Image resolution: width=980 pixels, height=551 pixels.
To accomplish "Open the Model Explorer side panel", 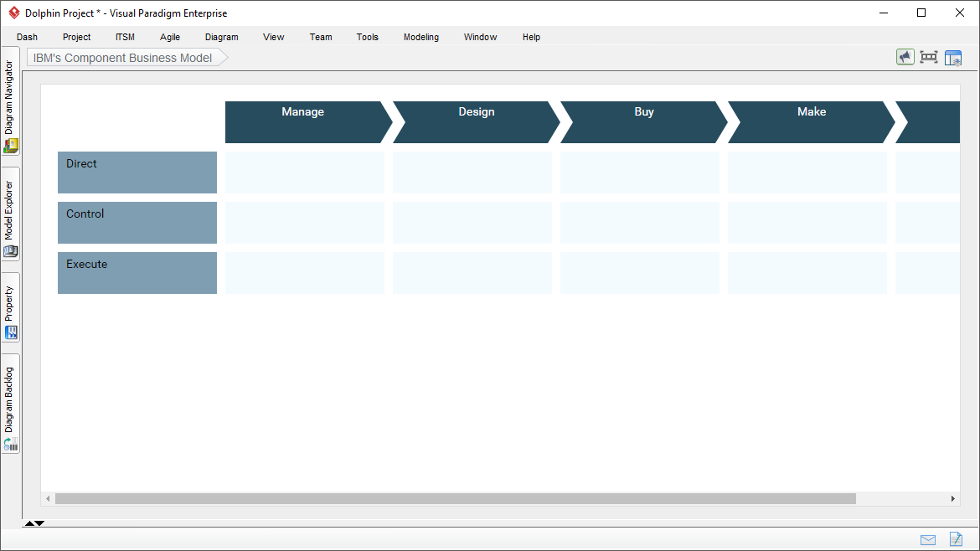I will pos(11,214).
